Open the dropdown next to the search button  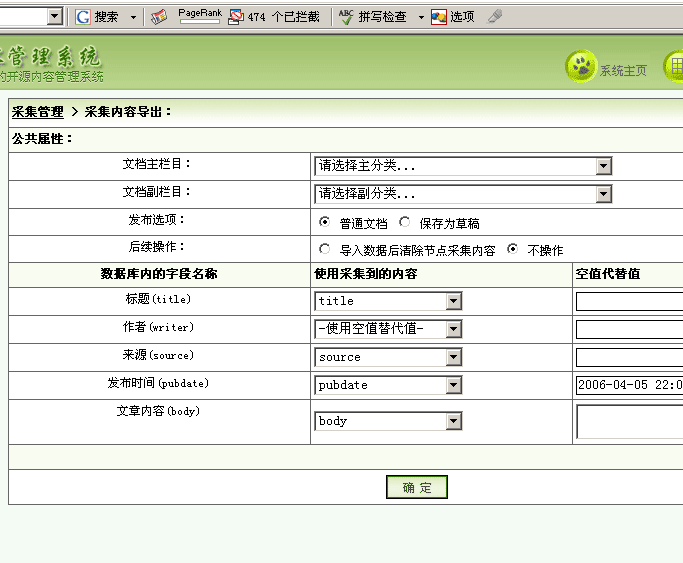[x=133, y=17]
